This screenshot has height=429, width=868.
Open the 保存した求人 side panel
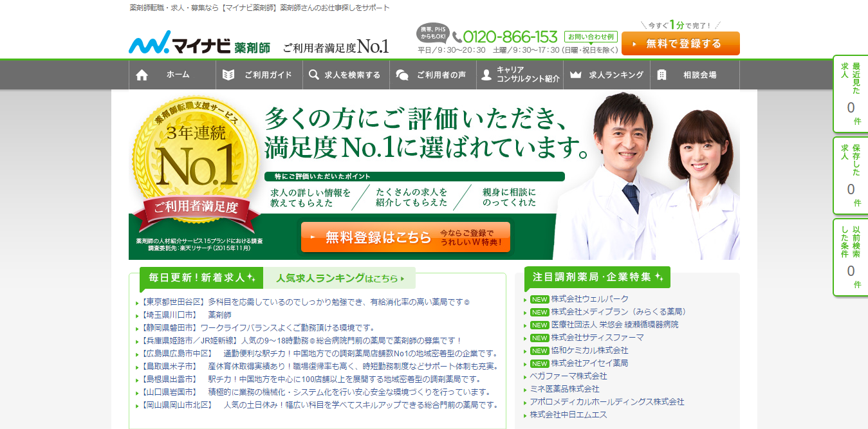(x=850, y=176)
